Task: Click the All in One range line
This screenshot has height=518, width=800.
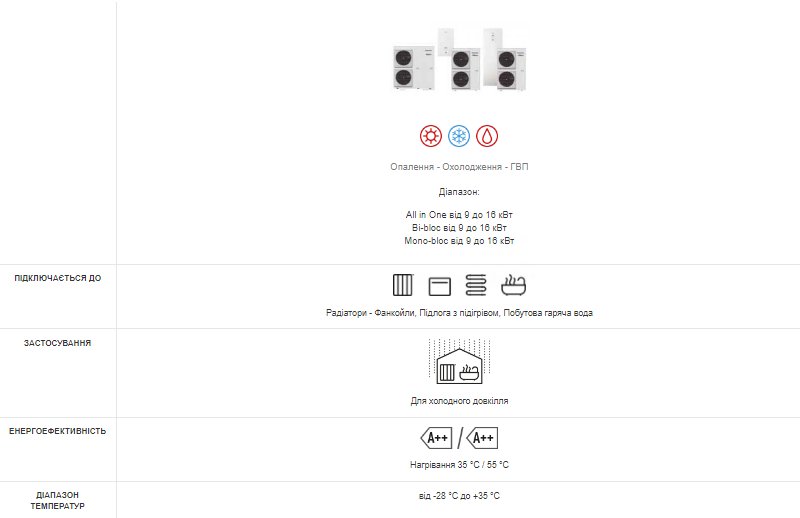Action: coord(459,215)
